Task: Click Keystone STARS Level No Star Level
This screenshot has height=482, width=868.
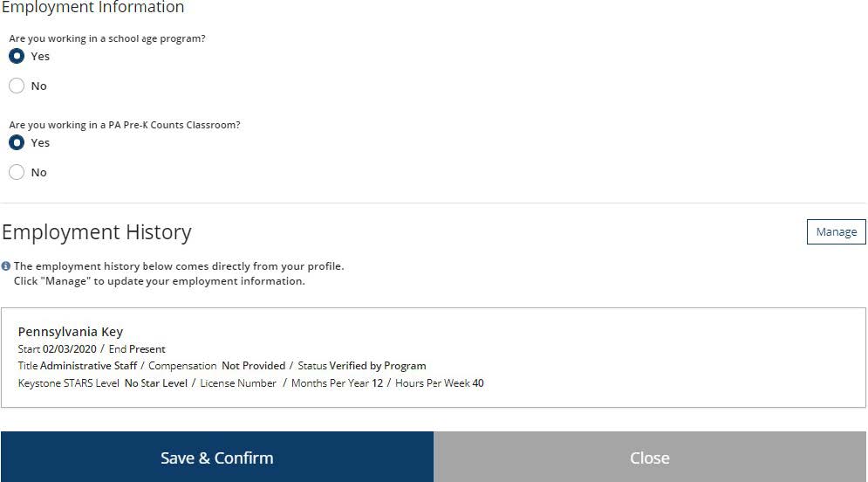Action: coord(102,383)
